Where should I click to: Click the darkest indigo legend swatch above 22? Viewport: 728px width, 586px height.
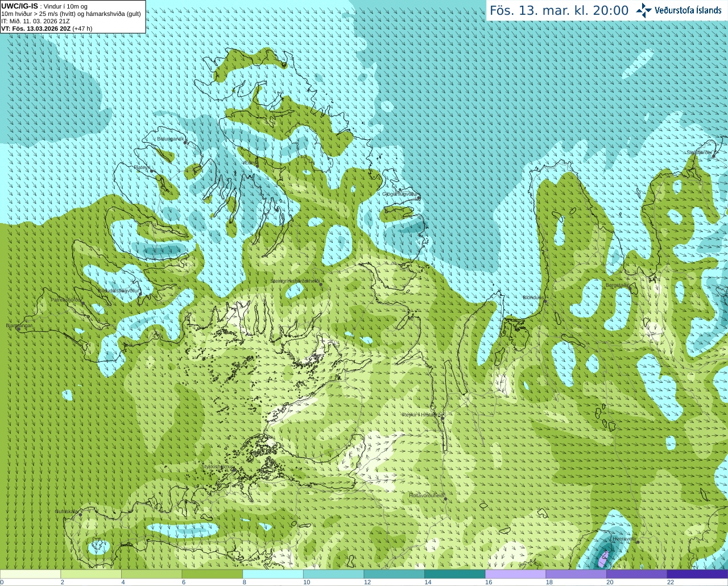tap(698, 574)
